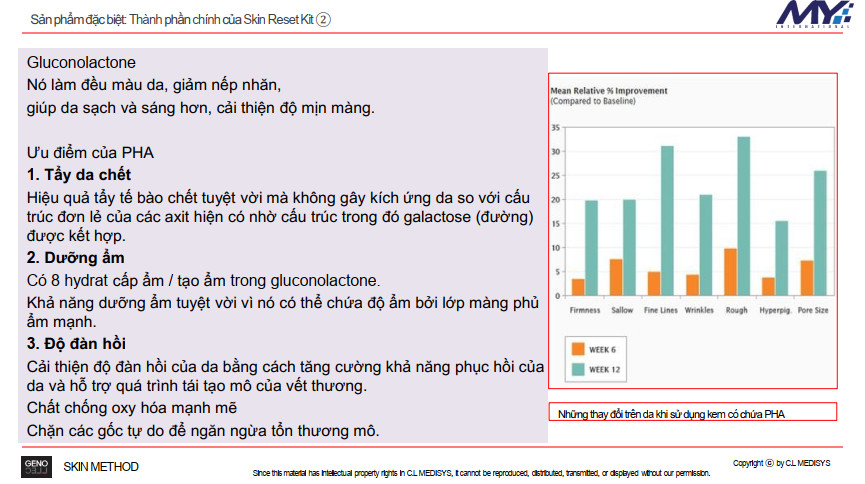865x484 pixels.
Task: Click the teal week 12 bar for Hyperpig.
Action: 782,258
